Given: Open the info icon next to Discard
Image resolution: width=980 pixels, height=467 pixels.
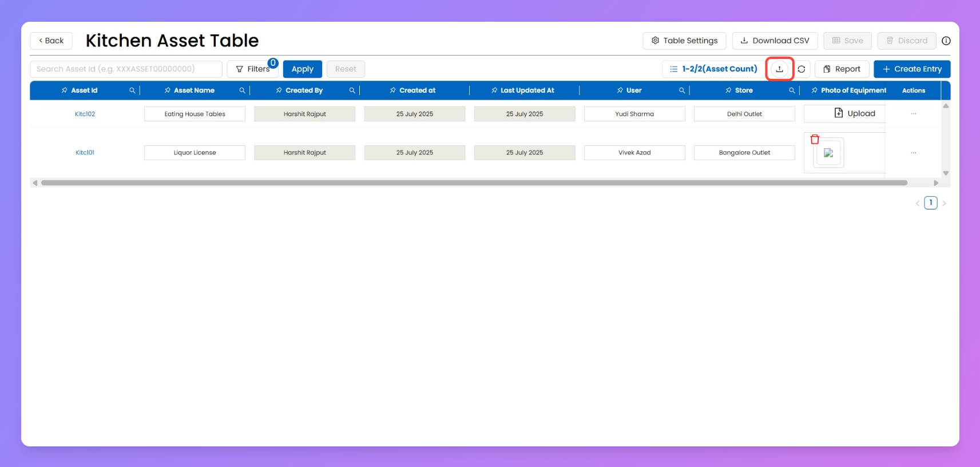Looking at the screenshot, I should [946, 41].
